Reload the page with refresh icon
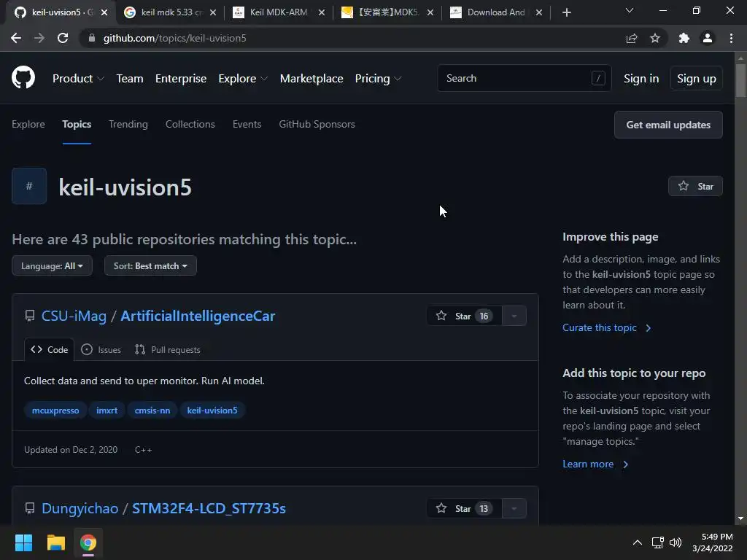The image size is (747, 560). (x=63, y=38)
